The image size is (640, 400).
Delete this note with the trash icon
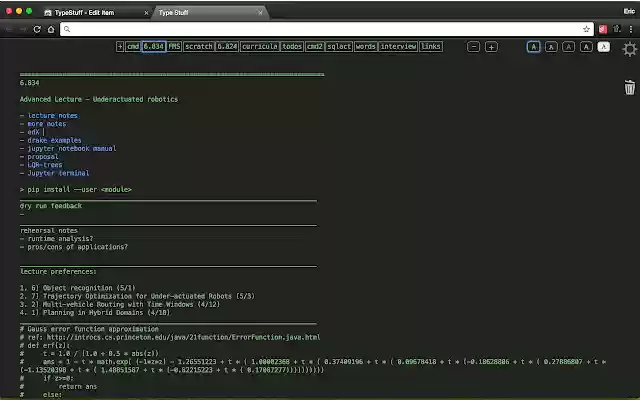point(629,87)
